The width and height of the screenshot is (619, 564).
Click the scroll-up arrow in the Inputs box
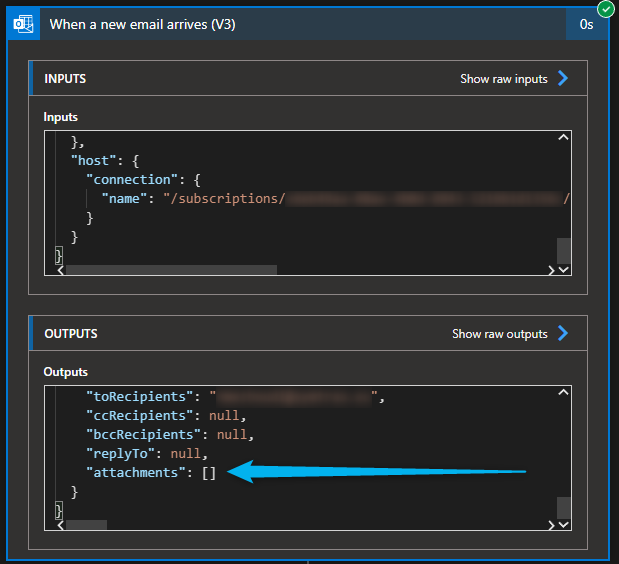(563, 137)
